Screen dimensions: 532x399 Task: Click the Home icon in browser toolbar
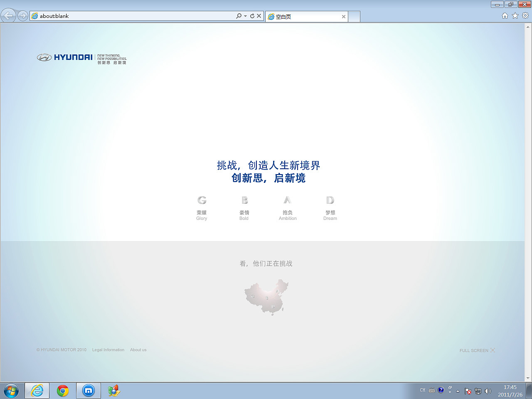coord(505,15)
